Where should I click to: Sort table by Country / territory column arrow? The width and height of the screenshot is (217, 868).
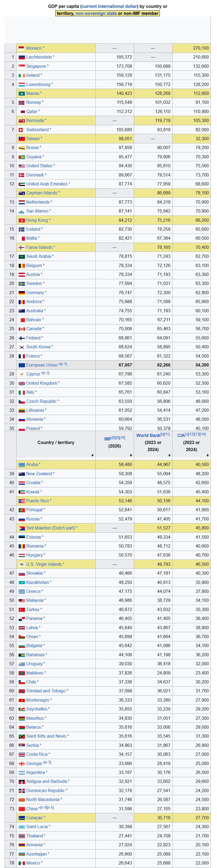pyautogui.click(x=92, y=455)
